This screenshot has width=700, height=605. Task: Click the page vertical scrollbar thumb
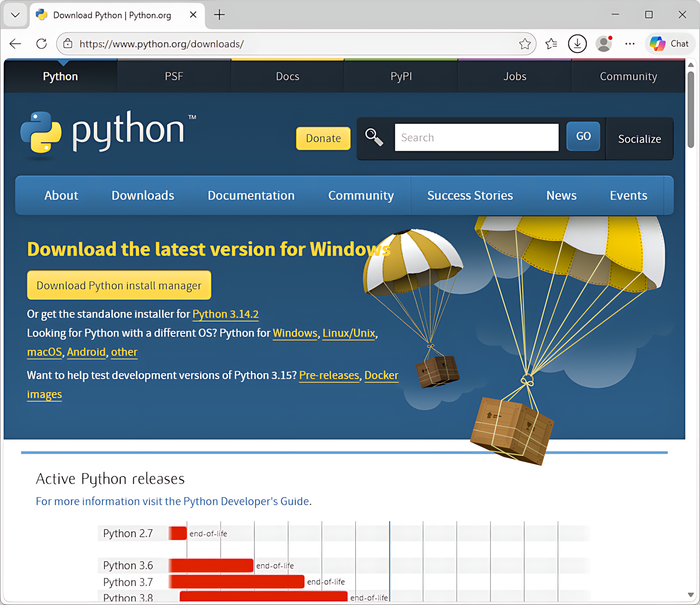(x=691, y=109)
